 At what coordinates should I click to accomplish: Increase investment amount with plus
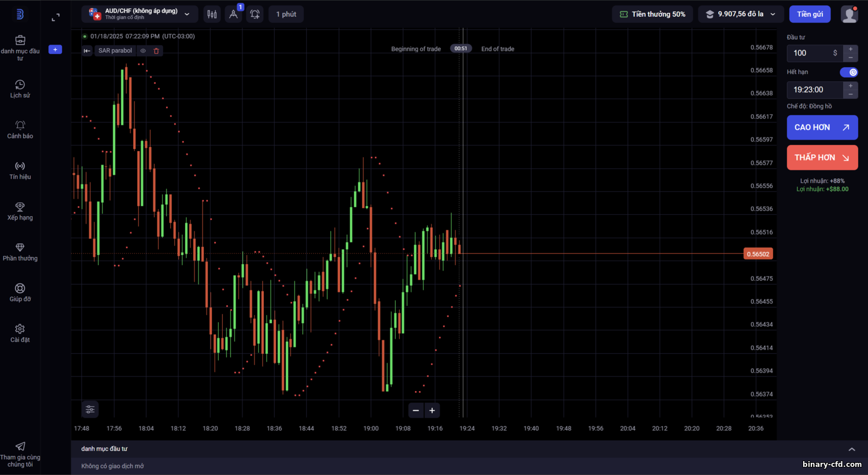pos(851,49)
